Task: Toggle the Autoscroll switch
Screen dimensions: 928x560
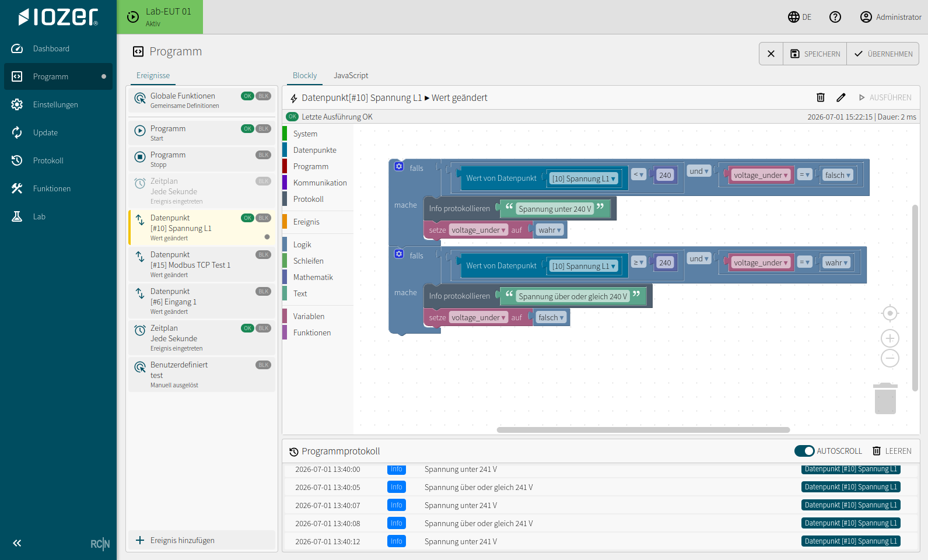Action: 804,451
